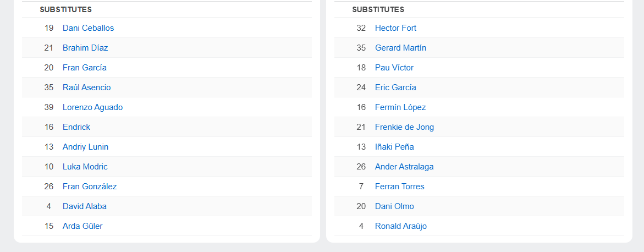
Task: Open Iñaki Peña profile link
Action: [x=394, y=147]
